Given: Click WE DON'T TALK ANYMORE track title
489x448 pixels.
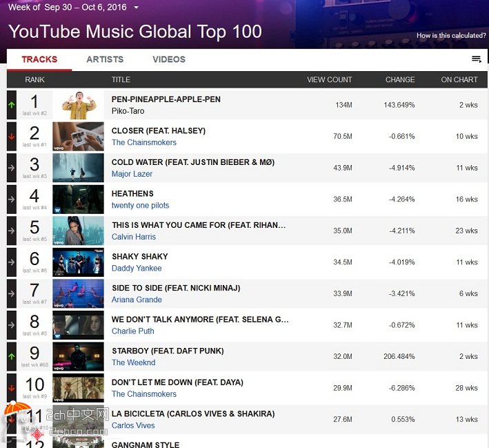Looking at the screenshot, I should 200,320.
